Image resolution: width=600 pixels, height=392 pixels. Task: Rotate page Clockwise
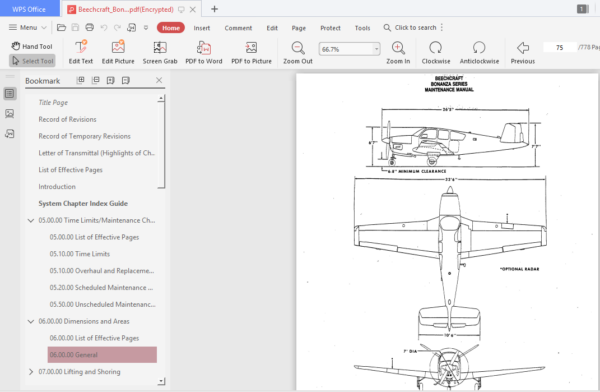(436, 52)
